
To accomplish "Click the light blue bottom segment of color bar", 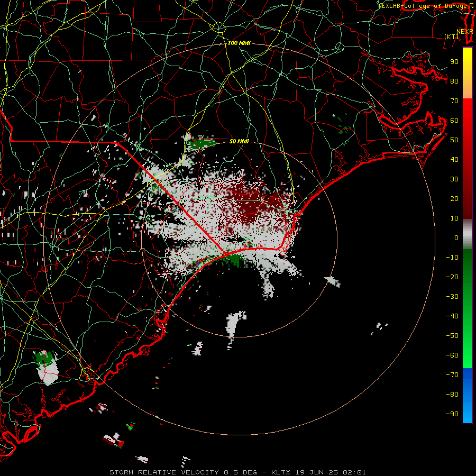I will point(467,411).
